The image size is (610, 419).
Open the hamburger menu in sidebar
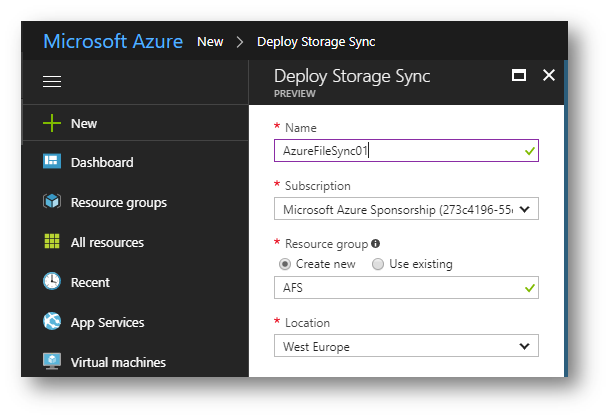52,82
